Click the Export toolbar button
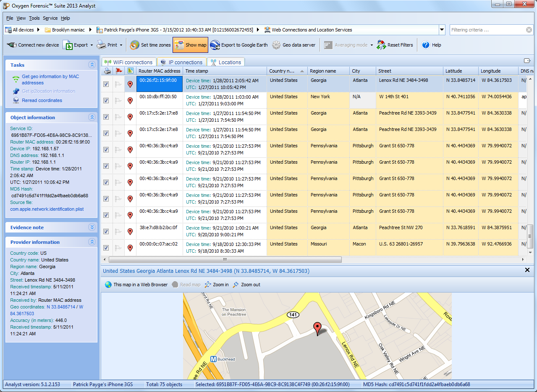The image size is (537, 392). tap(76, 45)
